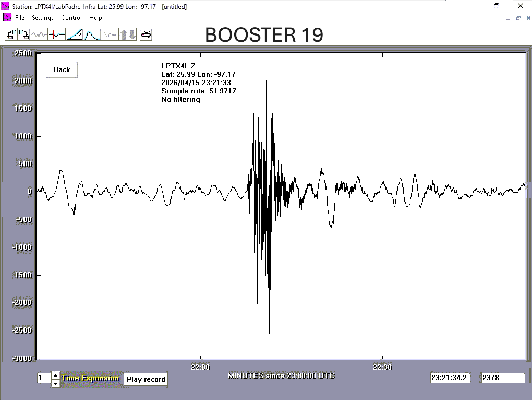Viewport: 532px width, 400px height.
Task: Click the open/load file toolbar icon
Action: coord(11,34)
